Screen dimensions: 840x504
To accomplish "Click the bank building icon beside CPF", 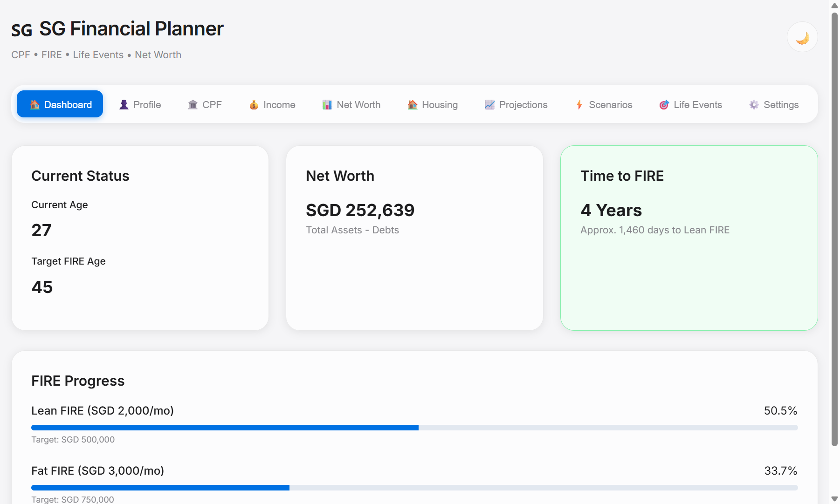I will point(193,105).
